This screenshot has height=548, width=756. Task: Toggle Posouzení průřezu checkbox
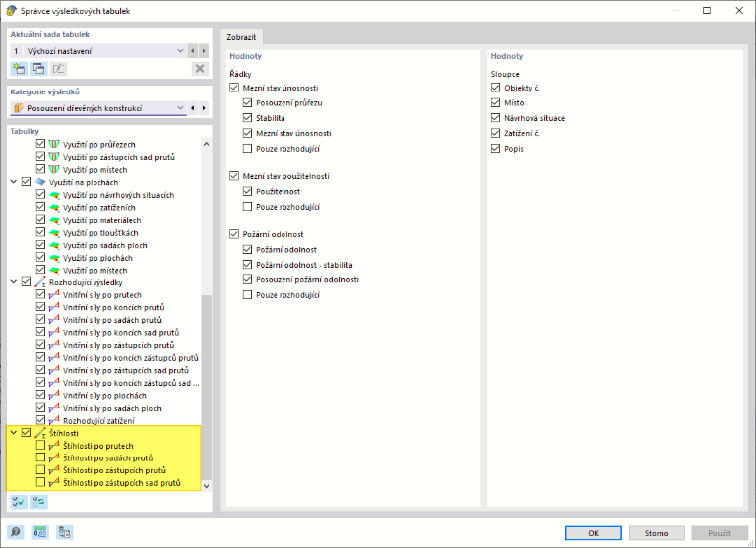tap(248, 102)
